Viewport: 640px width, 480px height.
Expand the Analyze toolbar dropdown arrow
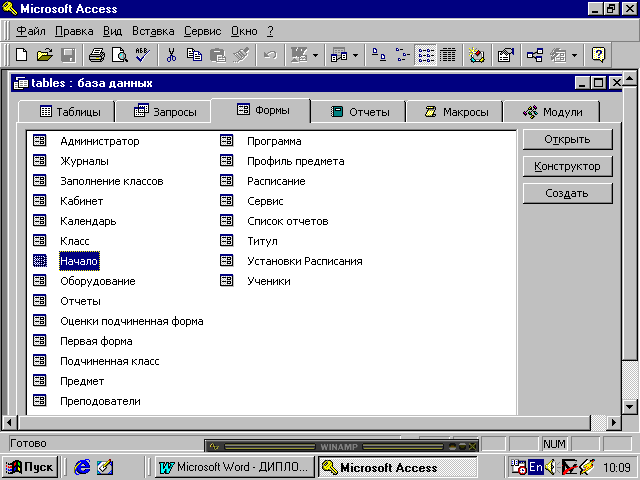356,55
